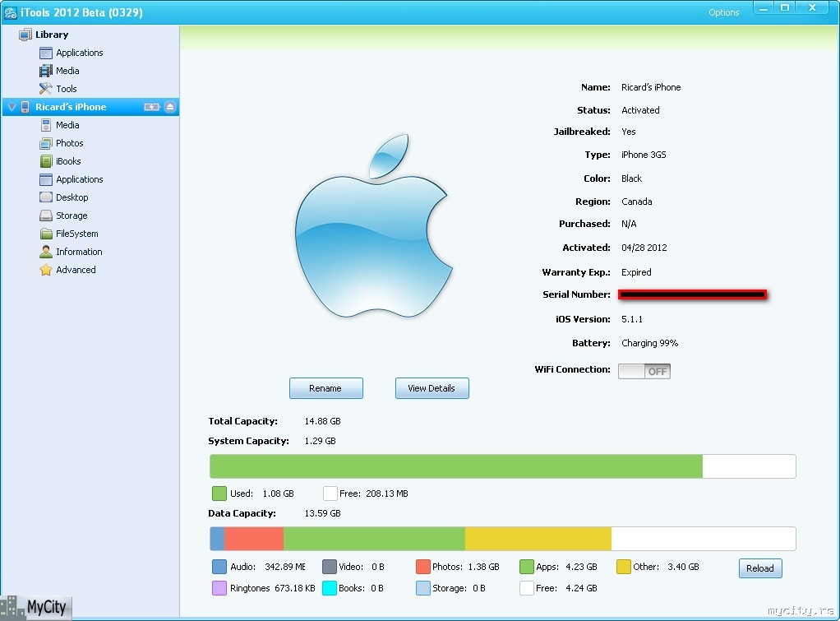Click the Type value iPhone 3GS
Screen dimensions: 840x621
[x=644, y=155]
